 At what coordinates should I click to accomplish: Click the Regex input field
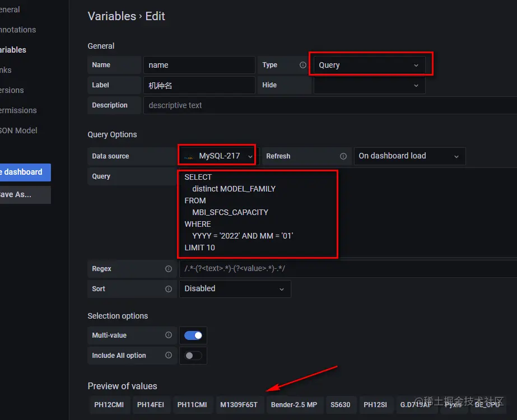[348, 269]
